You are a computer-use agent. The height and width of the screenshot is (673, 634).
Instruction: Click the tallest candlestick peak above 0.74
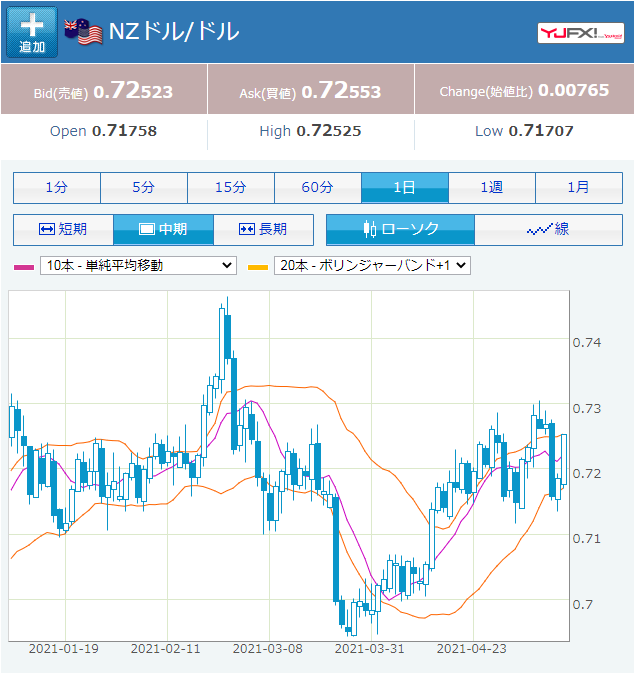point(228,336)
